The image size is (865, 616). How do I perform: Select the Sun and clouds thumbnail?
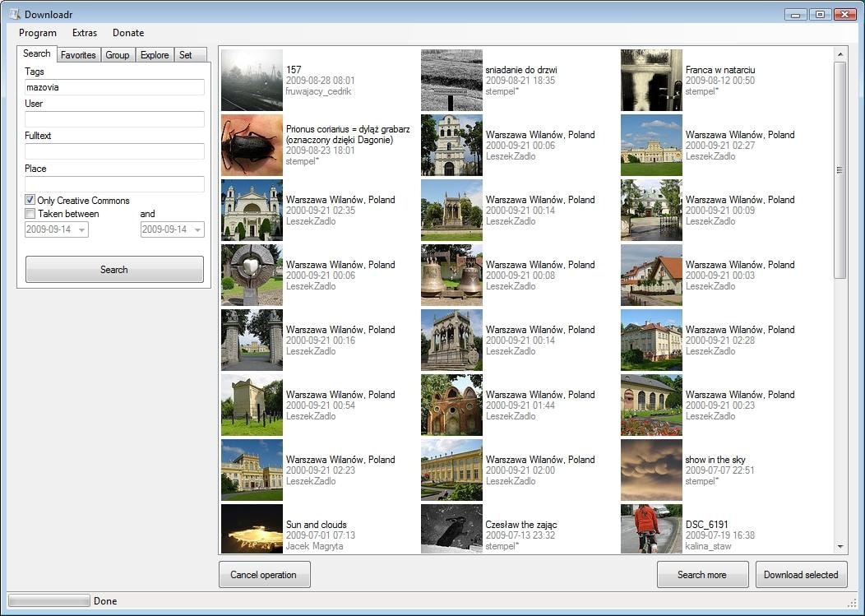coord(252,530)
